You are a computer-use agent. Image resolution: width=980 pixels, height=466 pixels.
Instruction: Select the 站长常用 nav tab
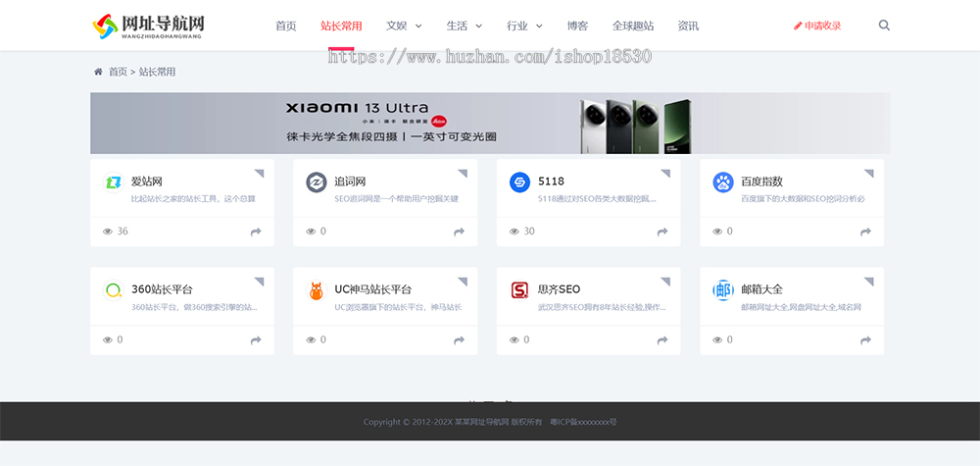[x=341, y=26]
